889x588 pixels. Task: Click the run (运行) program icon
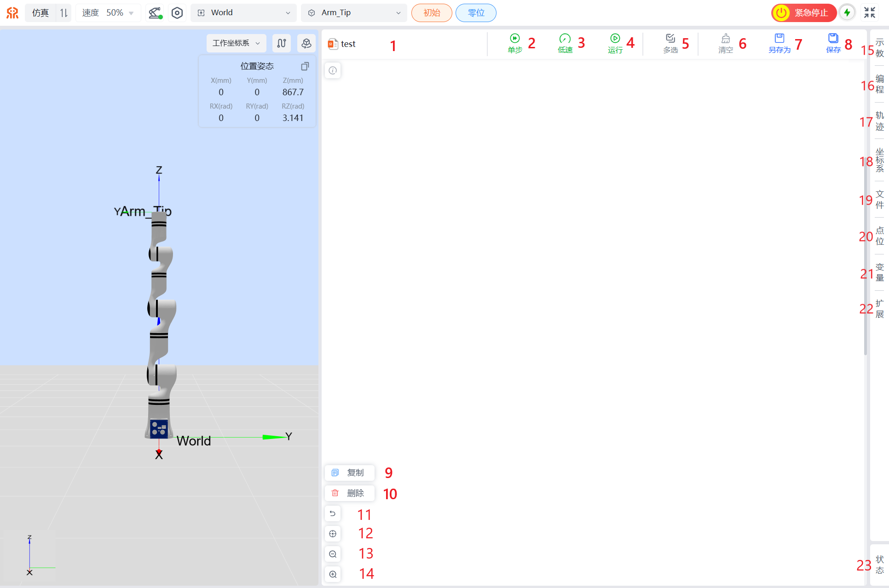615,39
